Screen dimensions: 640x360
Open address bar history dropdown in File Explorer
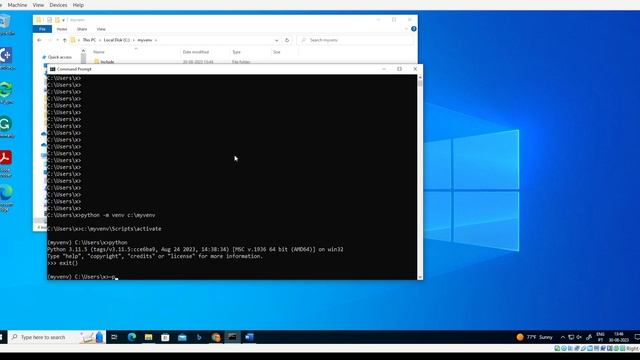[277, 40]
